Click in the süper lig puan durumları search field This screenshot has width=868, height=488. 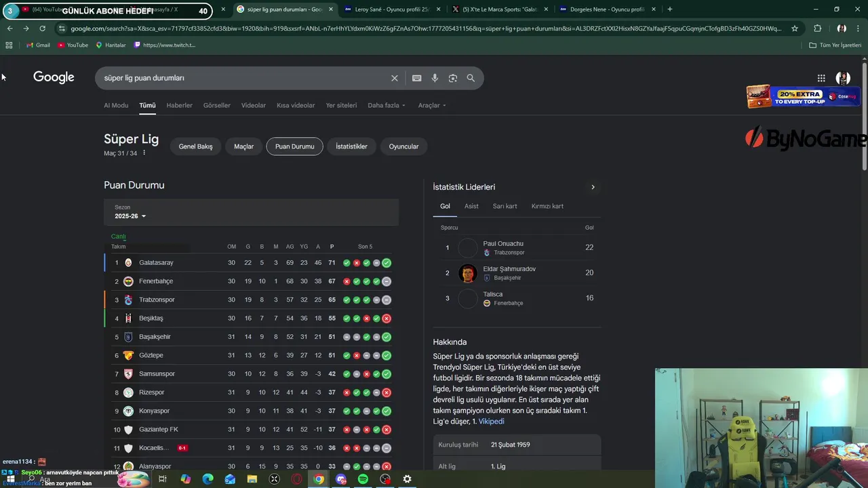244,78
